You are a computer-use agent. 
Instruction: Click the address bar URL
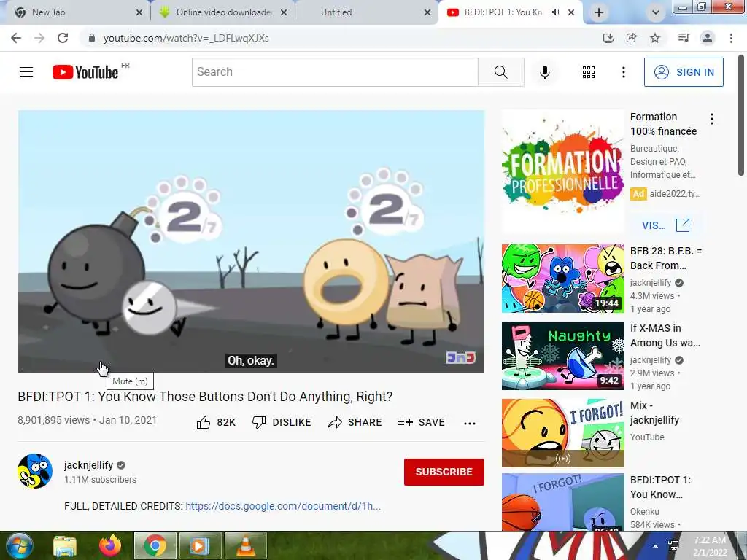[x=186, y=38]
